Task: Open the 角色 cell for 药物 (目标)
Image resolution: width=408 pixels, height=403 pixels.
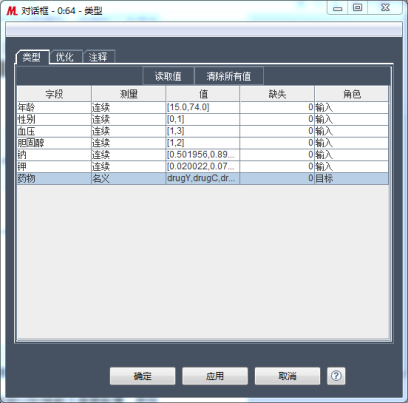Action: point(351,178)
